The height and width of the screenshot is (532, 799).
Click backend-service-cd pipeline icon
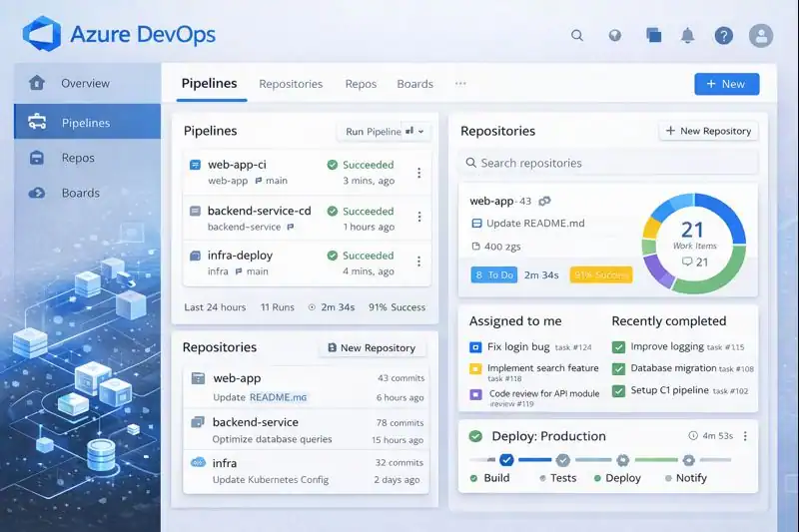pos(195,211)
